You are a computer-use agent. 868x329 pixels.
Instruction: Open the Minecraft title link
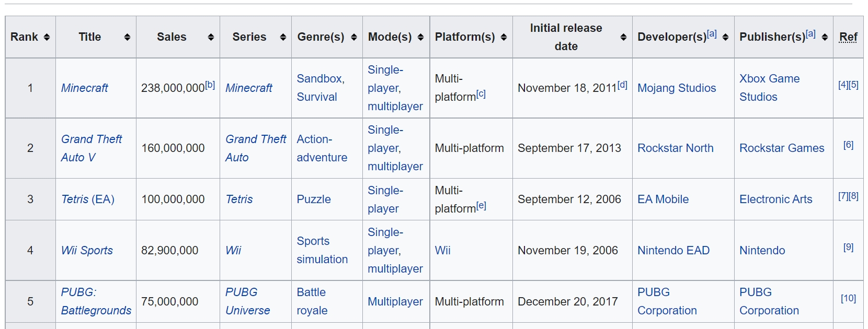(84, 88)
